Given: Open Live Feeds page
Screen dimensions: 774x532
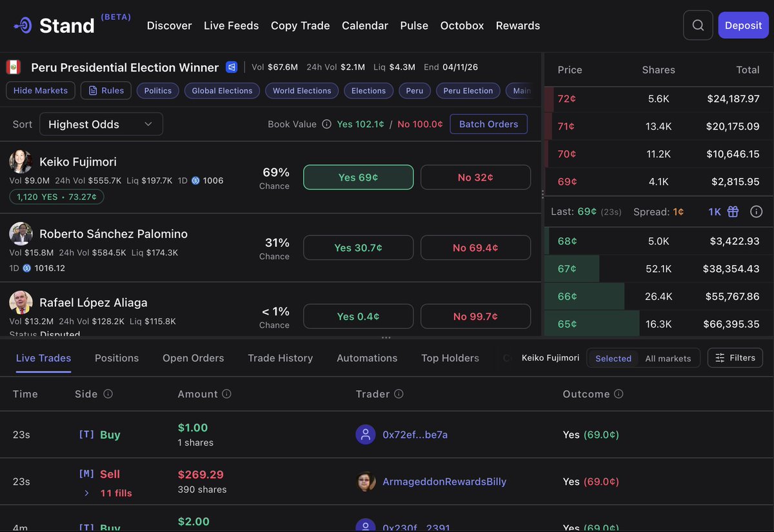Looking at the screenshot, I should click(231, 26).
